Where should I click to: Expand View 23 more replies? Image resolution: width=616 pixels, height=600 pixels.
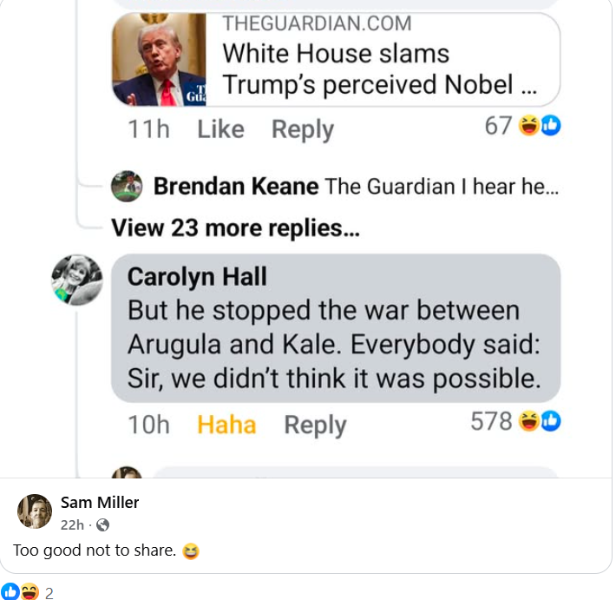tap(235, 228)
